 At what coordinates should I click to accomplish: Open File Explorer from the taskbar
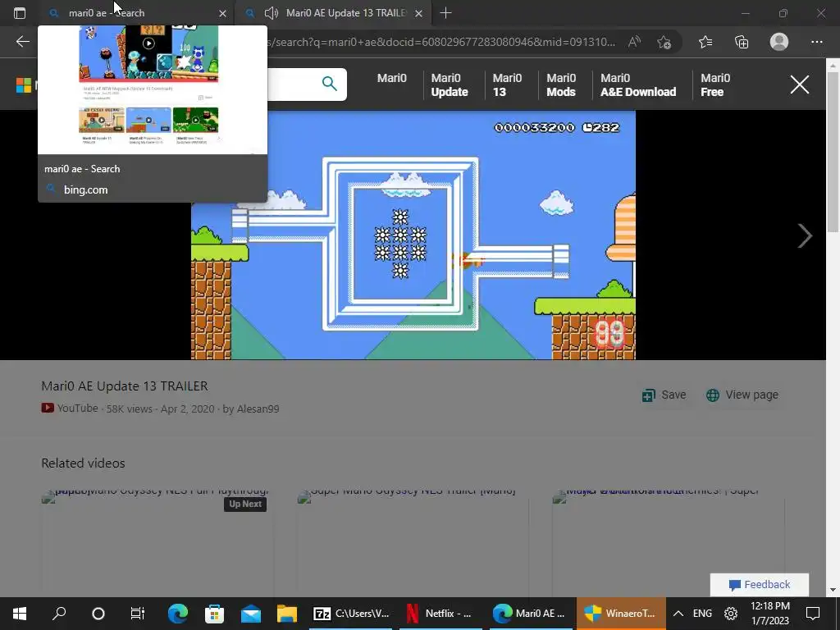(286, 614)
